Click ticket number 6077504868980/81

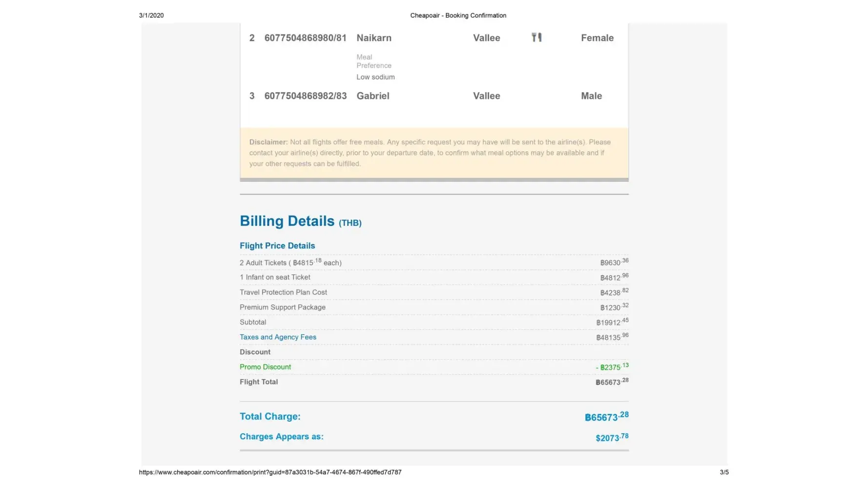tap(305, 38)
